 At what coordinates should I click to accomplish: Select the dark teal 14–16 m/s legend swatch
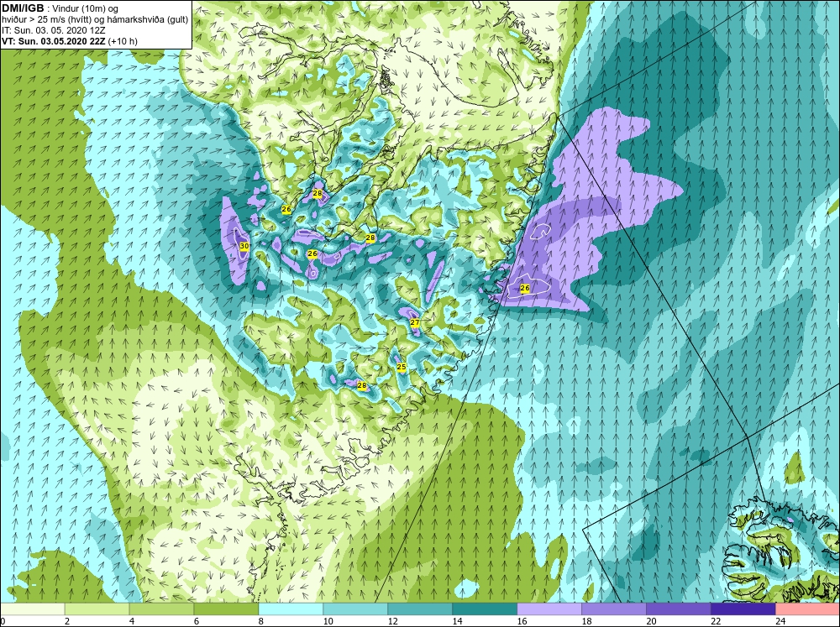pos(485,609)
